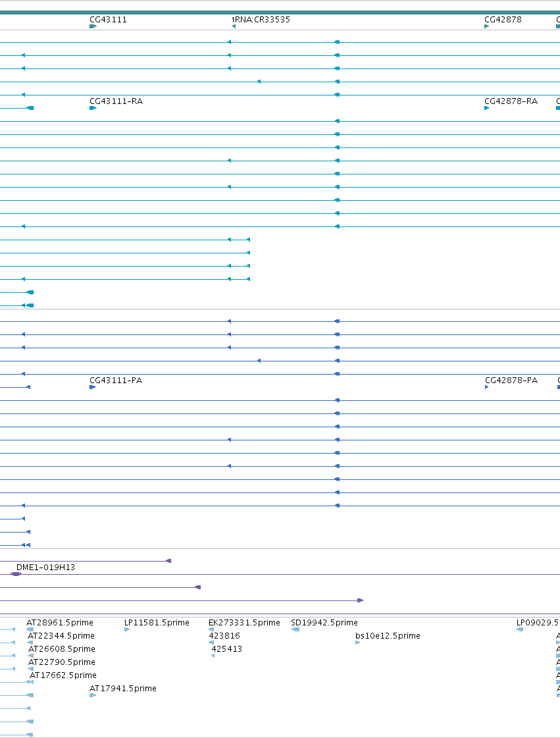Click the AT17662.5prime glyph
The height and width of the screenshot is (738, 560).
coord(30,682)
